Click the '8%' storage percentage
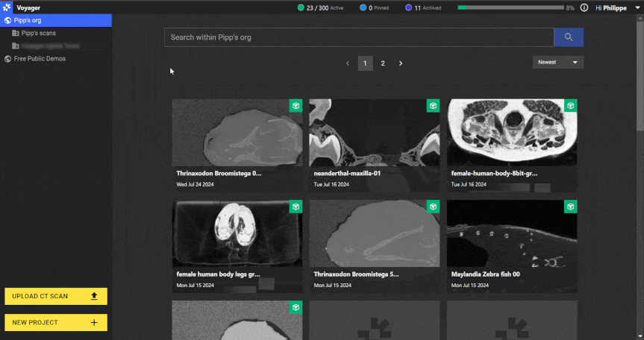 pyautogui.click(x=570, y=7)
